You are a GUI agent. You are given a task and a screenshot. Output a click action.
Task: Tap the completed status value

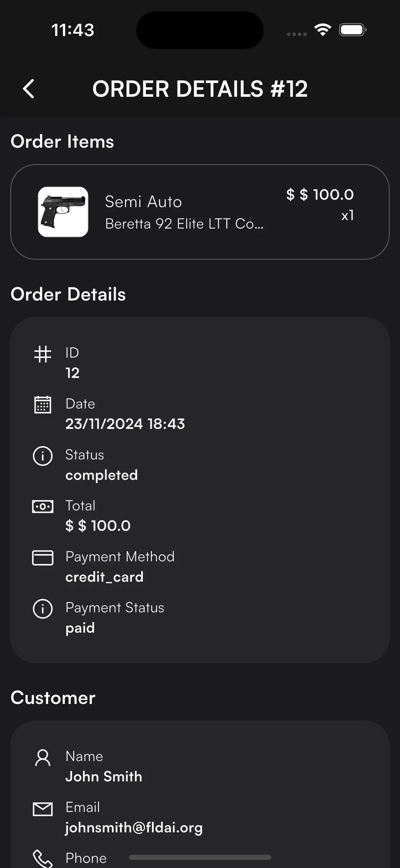coord(101,475)
